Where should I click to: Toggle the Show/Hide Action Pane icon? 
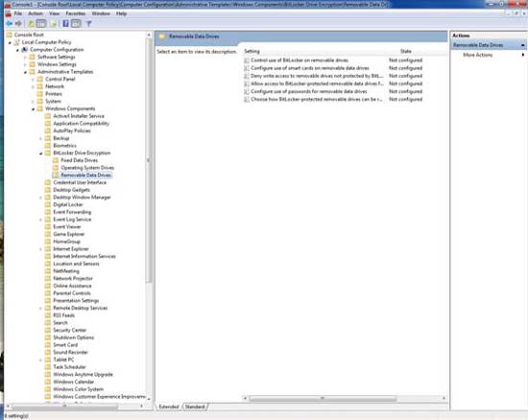point(76,24)
